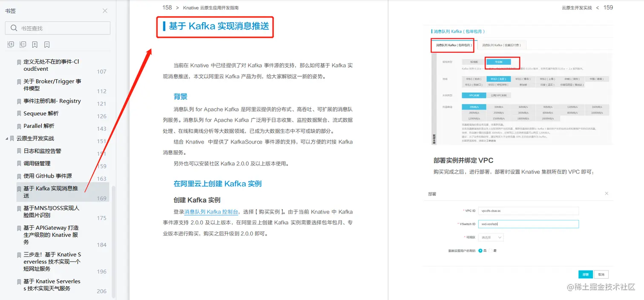Follow the 消息队列 Kafka 控制台 hyperlink

[211, 212]
